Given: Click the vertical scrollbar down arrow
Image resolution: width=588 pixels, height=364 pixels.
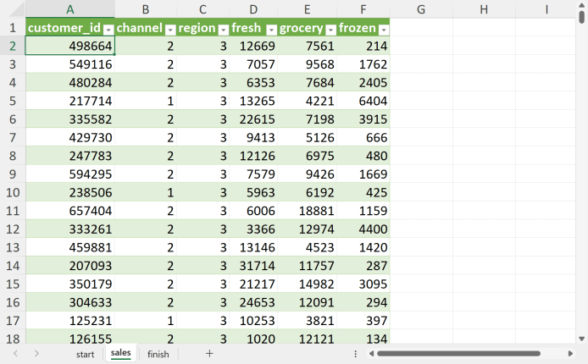Looking at the screenshot, I should (x=581, y=339).
